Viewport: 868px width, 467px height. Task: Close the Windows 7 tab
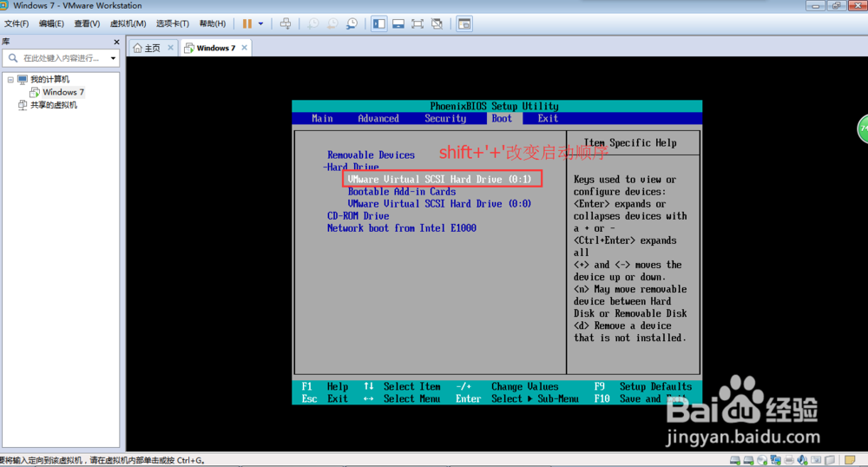pyautogui.click(x=244, y=48)
